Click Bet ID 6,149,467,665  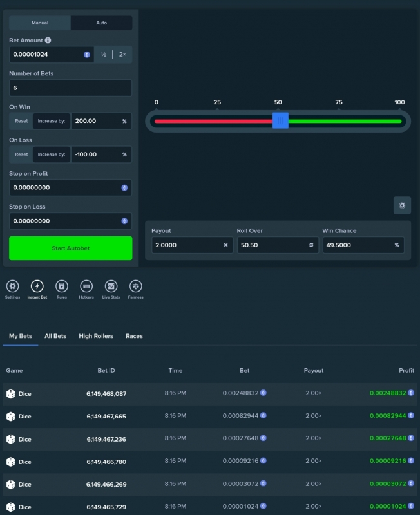click(x=106, y=417)
